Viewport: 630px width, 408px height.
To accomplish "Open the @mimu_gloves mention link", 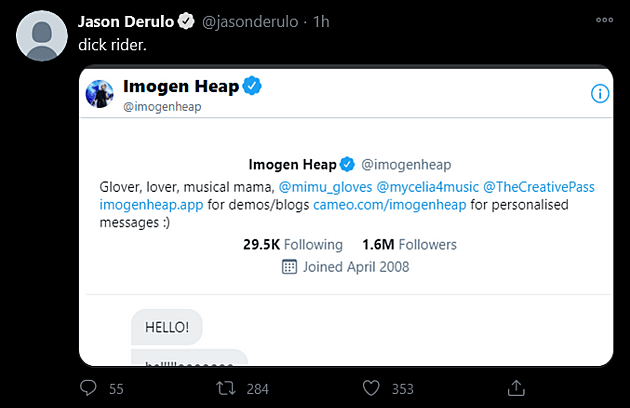I will 325,187.
